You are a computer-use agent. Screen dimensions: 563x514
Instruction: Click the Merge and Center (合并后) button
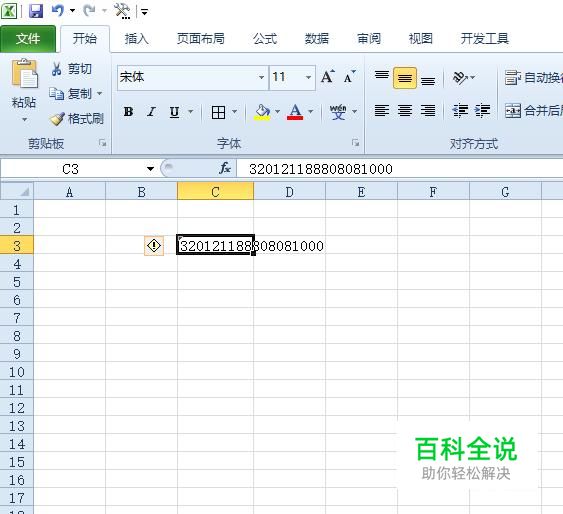[x=534, y=111]
